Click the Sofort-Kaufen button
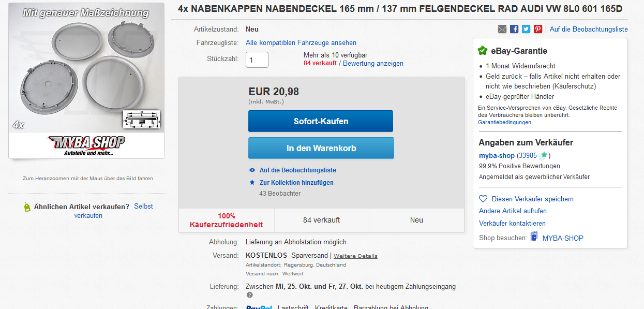The width and height of the screenshot is (644, 309). coord(321,121)
